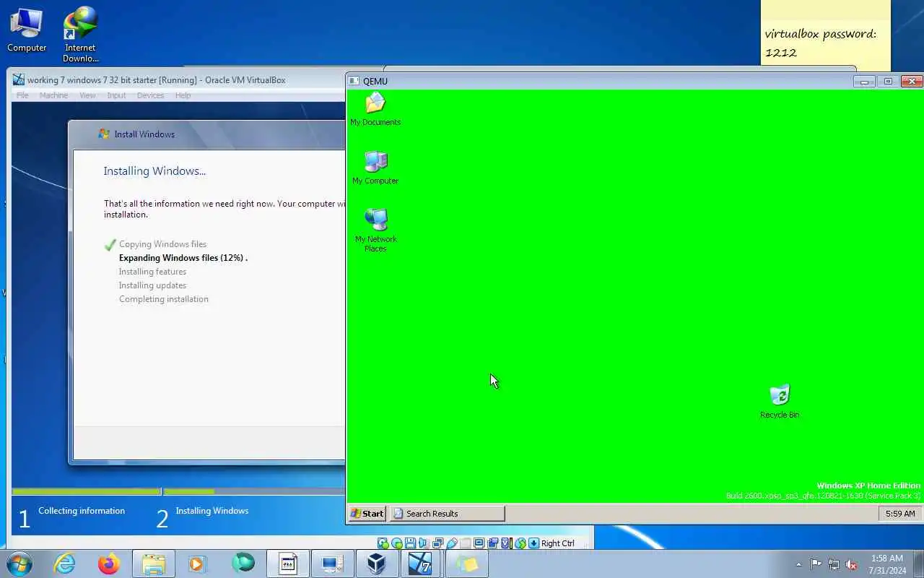Screen dimensions: 924x578
Task: Click Copying Windows files green checkmark
Action: tap(110, 245)
